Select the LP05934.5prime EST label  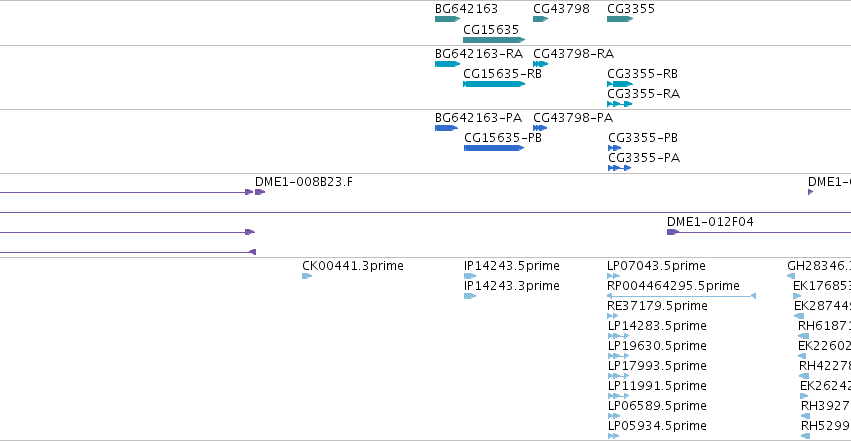click(x=657, y=426)
